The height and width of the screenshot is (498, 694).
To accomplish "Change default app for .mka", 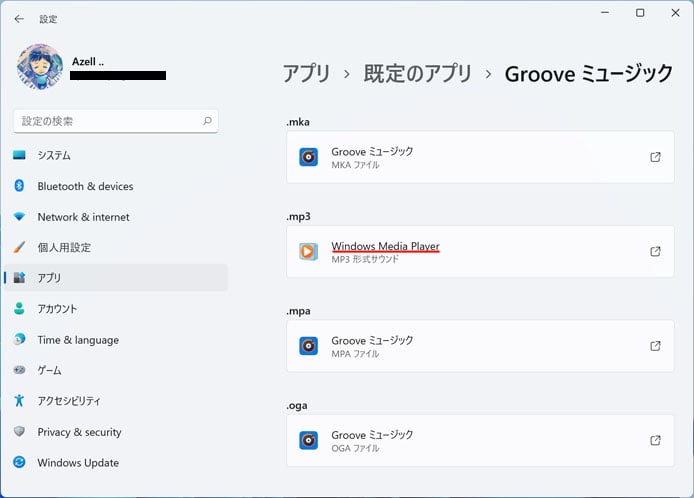I will pos(480,157).
